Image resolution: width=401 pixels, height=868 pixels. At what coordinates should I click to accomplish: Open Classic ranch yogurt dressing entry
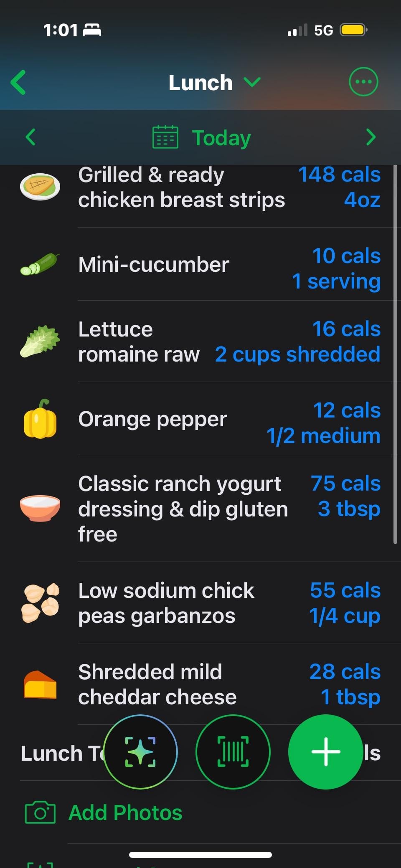(x=183, y=509)
